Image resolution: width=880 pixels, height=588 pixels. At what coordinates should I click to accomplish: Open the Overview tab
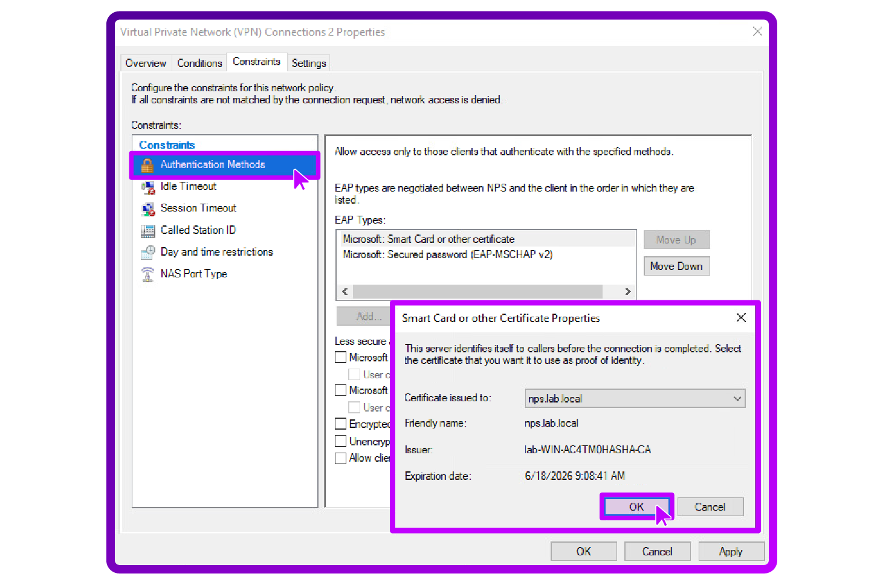coord(146,63)
